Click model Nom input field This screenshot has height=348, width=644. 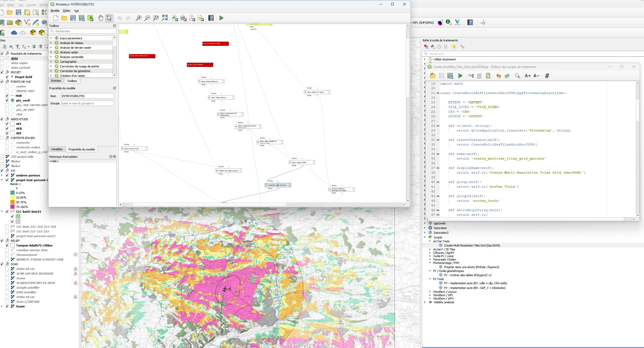click(x=88, y=96)
